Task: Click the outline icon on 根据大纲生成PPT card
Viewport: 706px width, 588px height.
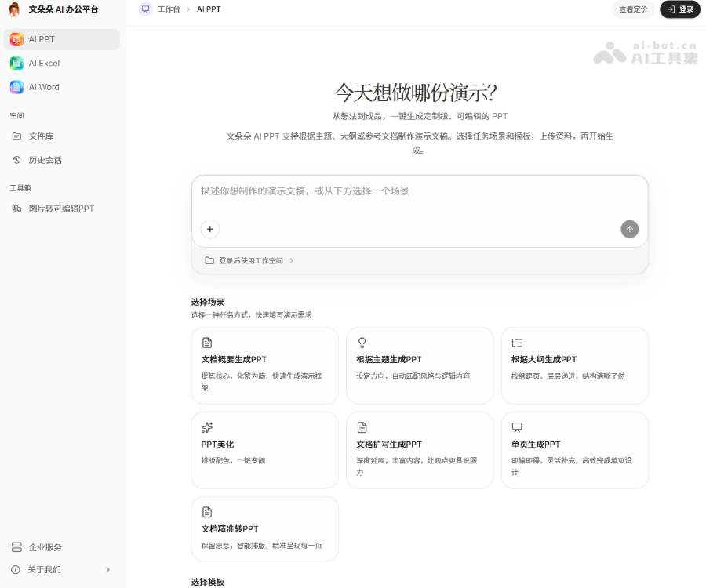Action: 517,343
